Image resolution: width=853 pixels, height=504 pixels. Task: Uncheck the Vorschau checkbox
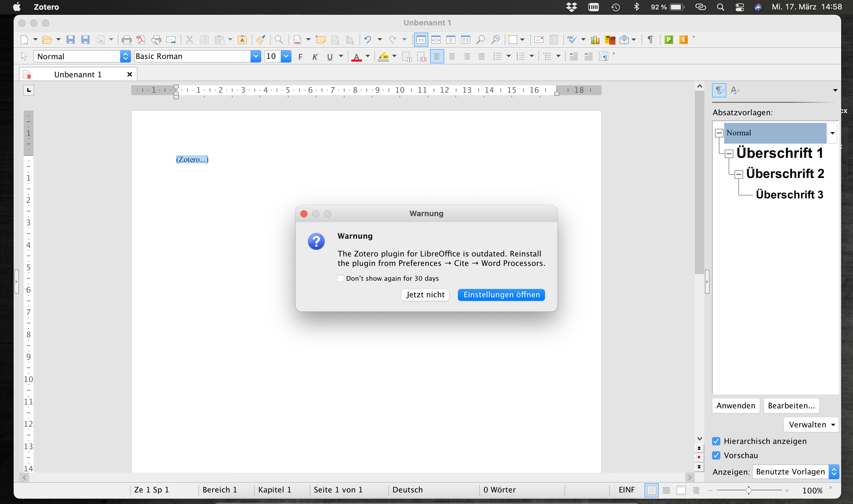click(716, 455)
